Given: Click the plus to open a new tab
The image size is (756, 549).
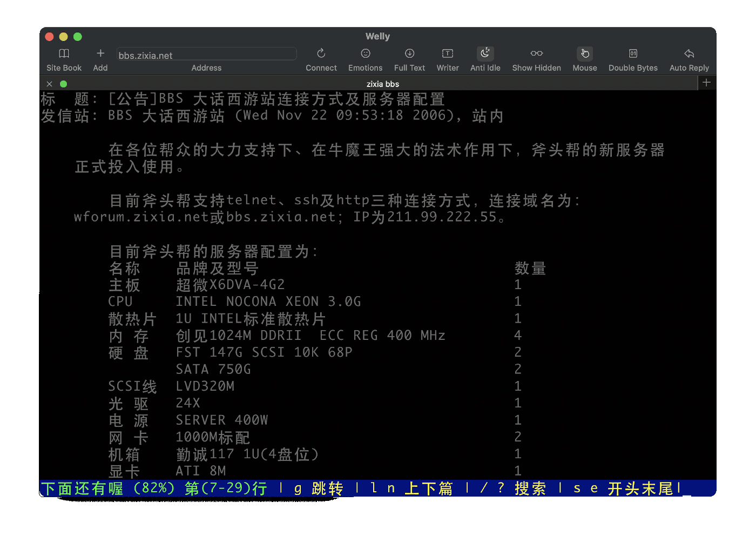Looking at the screenshot, I should (x=706, y=83).
